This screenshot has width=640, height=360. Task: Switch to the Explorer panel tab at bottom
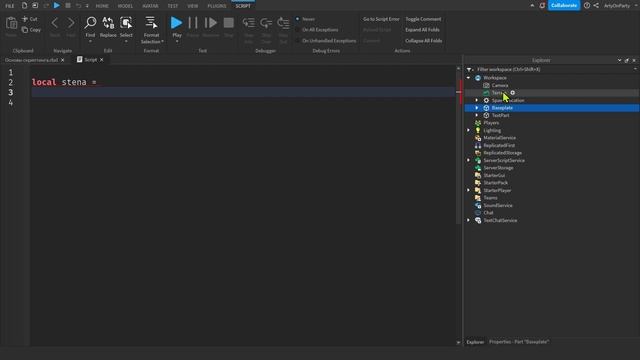475,342
